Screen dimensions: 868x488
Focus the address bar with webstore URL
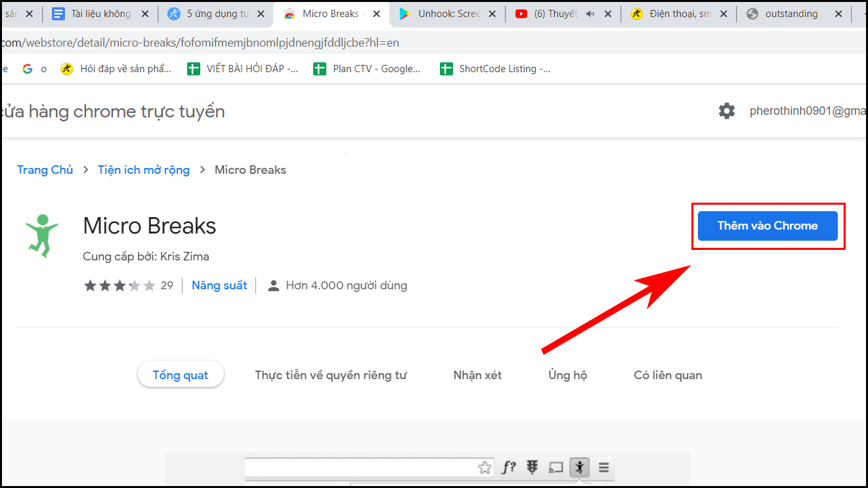[x=433, y=43]
